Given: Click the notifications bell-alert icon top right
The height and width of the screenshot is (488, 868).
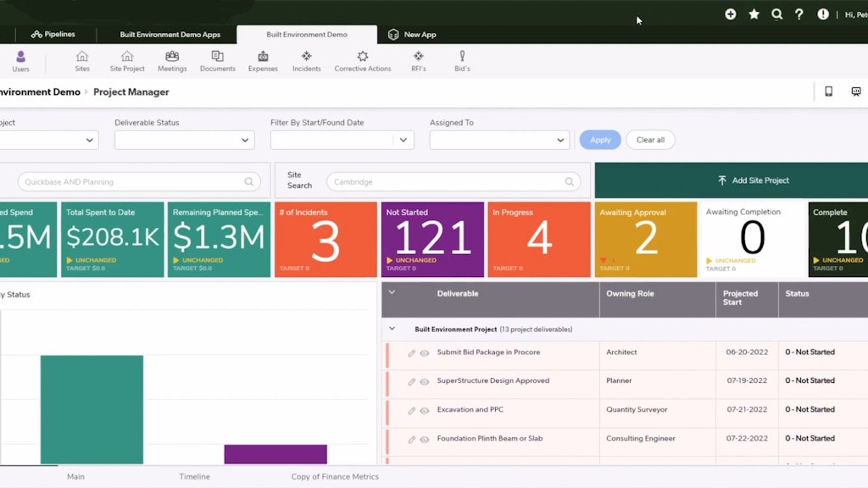Looking at the screenshot, I should coord(823,14).
